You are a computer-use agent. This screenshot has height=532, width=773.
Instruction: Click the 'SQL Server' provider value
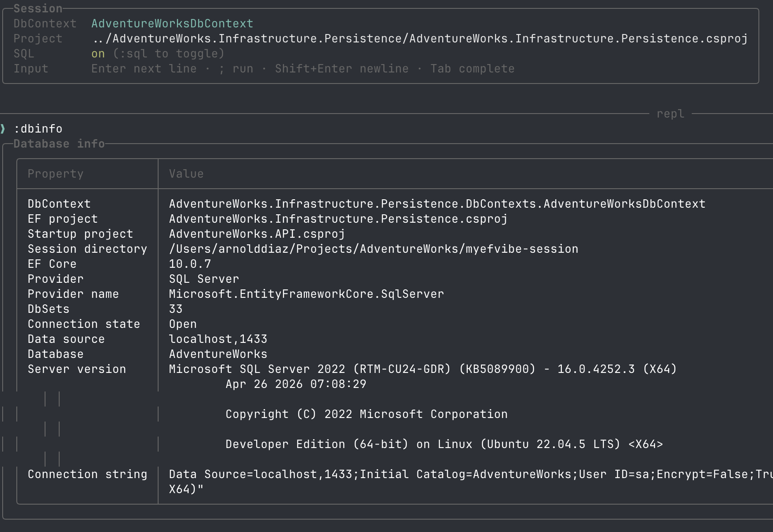204,279
